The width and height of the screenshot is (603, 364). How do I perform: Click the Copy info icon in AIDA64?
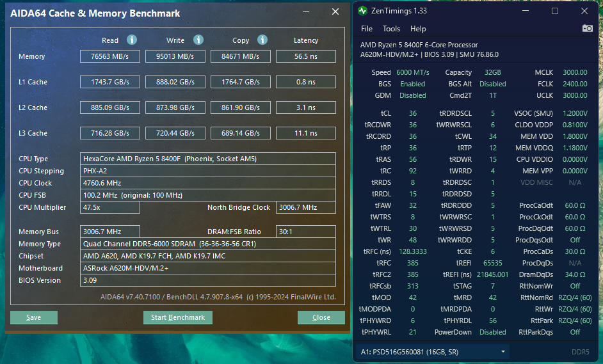[262, 40]
